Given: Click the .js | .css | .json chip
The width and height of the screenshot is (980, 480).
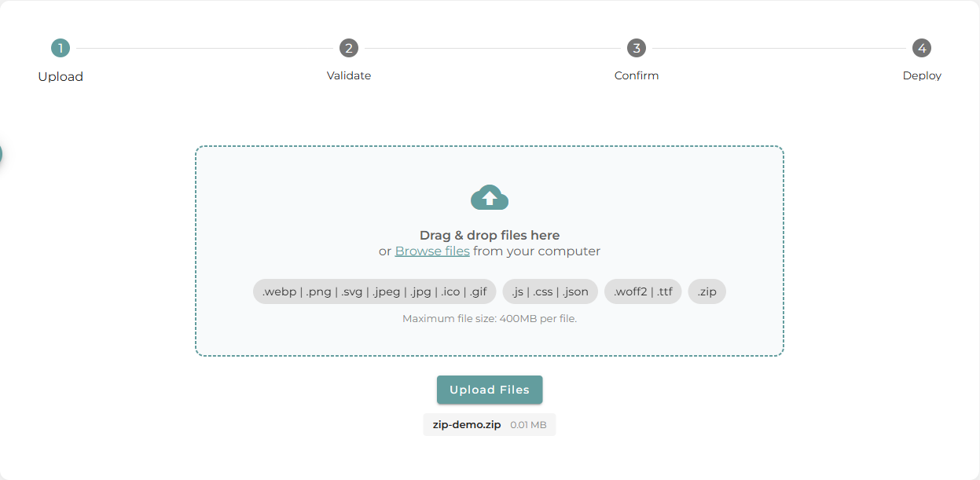Looking at the screenshot, I should pos(550,291).
